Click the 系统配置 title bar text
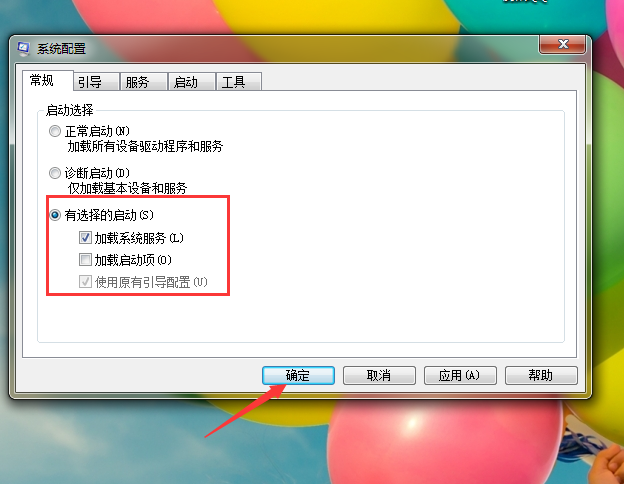624x484 pixels. pyautogui.click(x=61, y=49)
